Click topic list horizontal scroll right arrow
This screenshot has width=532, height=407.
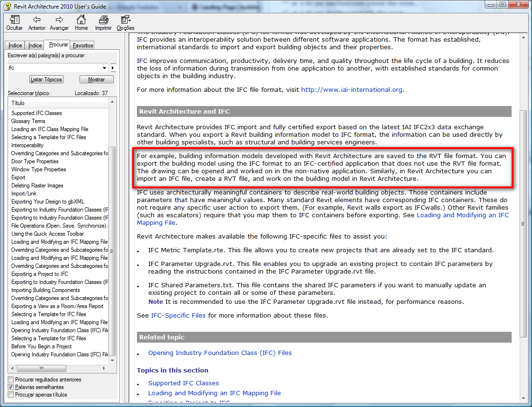pos(104,368)
